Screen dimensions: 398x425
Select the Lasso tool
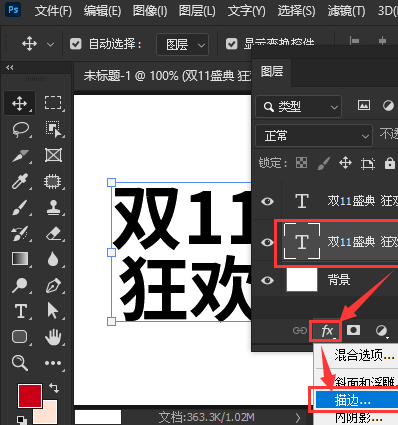[x=21, y=129]
